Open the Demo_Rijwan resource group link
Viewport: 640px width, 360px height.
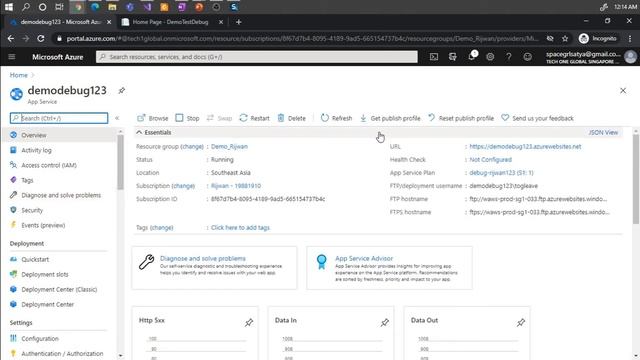click(x=229, y=147)
